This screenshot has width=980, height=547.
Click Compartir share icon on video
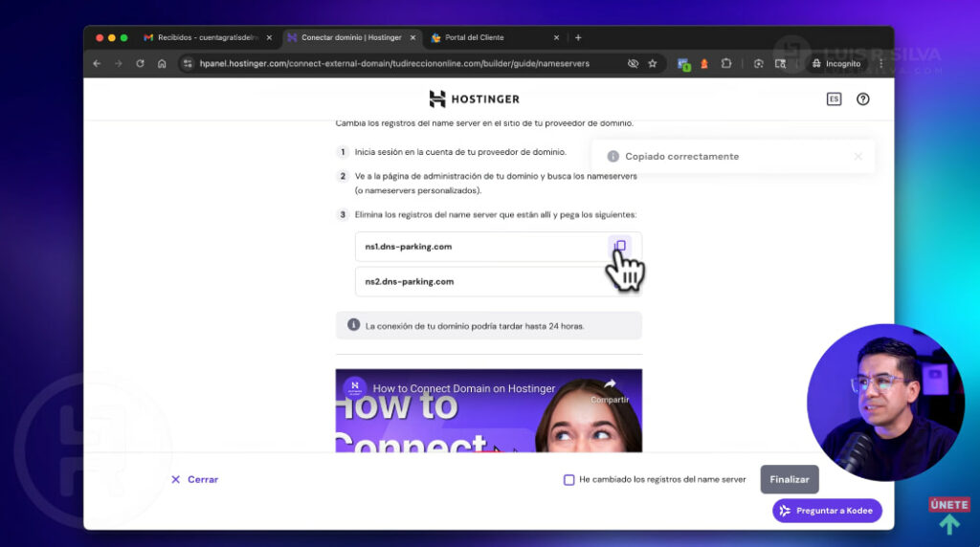[x=610, y=390]
